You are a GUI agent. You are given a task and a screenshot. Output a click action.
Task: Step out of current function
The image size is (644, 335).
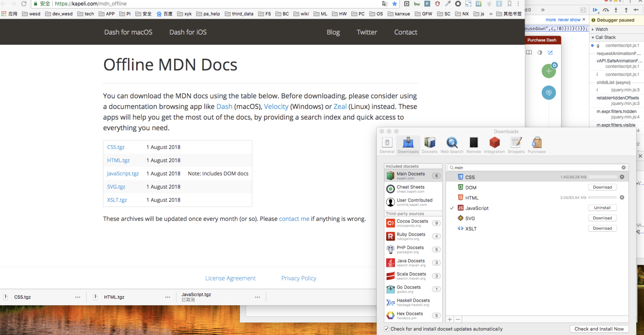coord(626,10)
